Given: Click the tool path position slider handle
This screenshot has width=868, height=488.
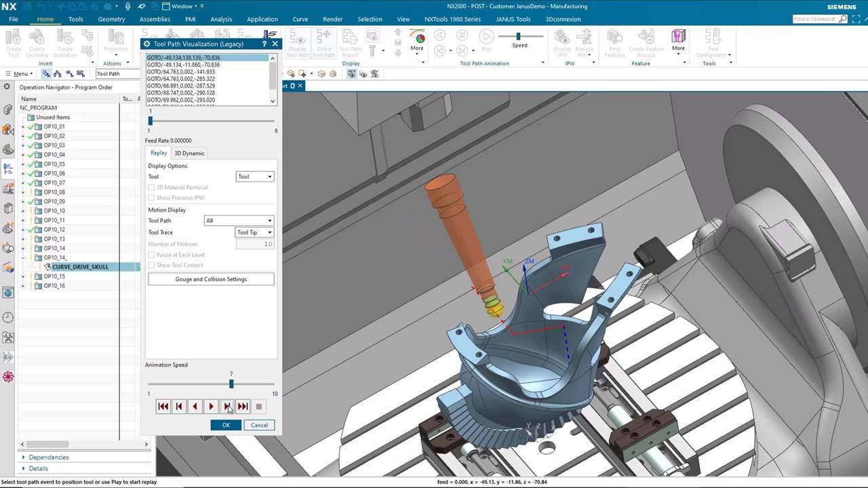Looking at the screenshot, I should pyautogui.click(x=151, y=121).
